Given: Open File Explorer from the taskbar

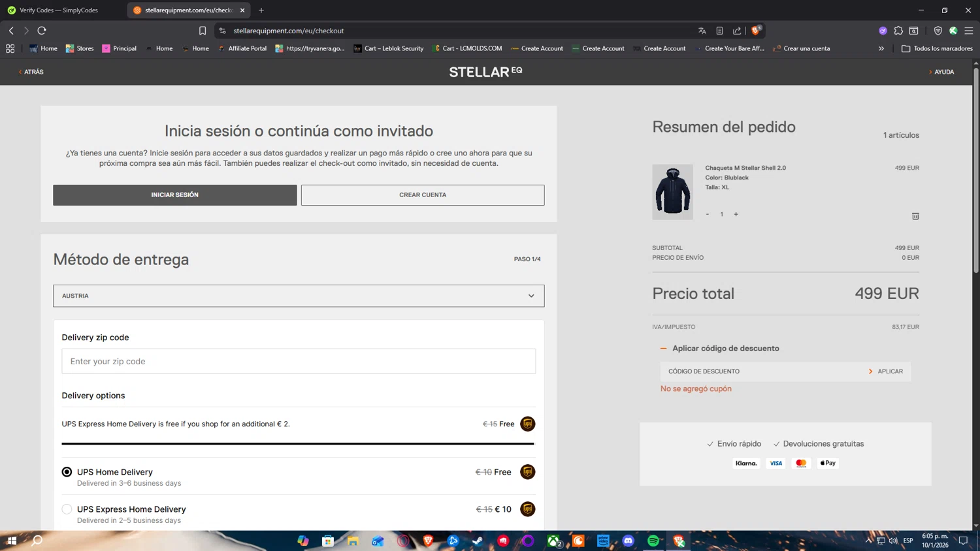Looking at the screenshot, I should pyautogui.click(x=353, y=541).
